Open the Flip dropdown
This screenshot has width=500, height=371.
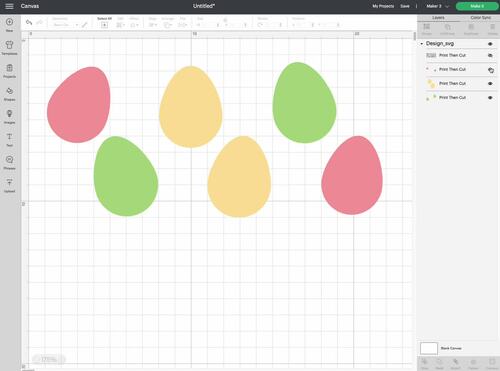pos(182,25)
